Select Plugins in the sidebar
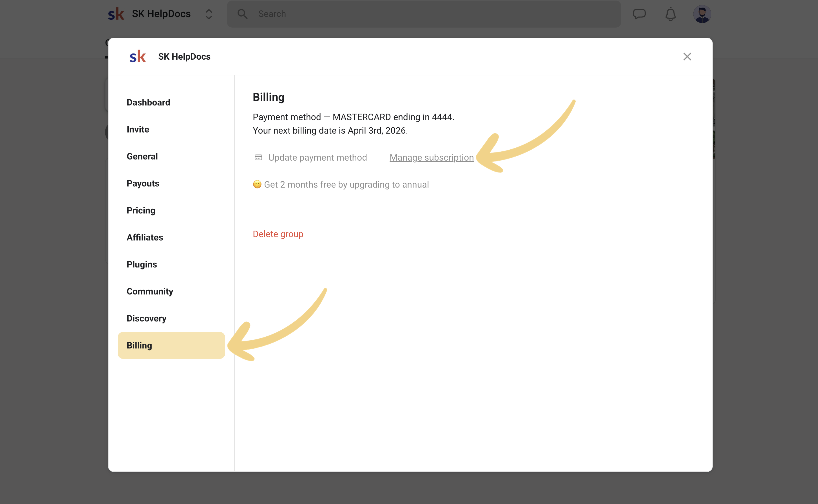This screenshot has height=504, width=818. [x=142, y=264]
